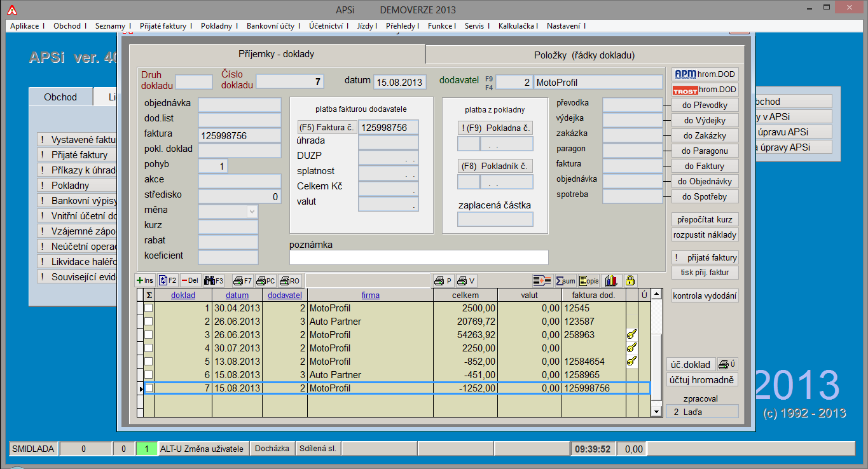Viewport: 868px width, 469px height.
Task: Click the Del delete record button
Action: tap(191, 280)
